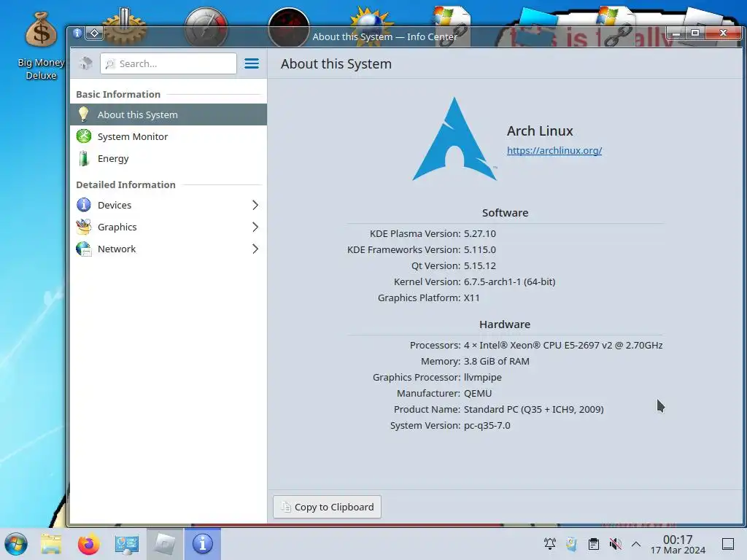
Task: Open the file manager from taskbar
Action: click(51, 544)
